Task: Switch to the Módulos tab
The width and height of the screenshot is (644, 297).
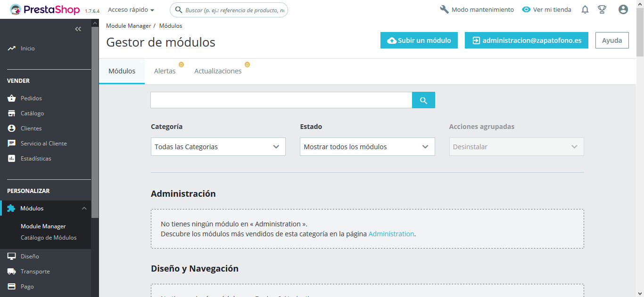Action: click(x=122, y=71)
